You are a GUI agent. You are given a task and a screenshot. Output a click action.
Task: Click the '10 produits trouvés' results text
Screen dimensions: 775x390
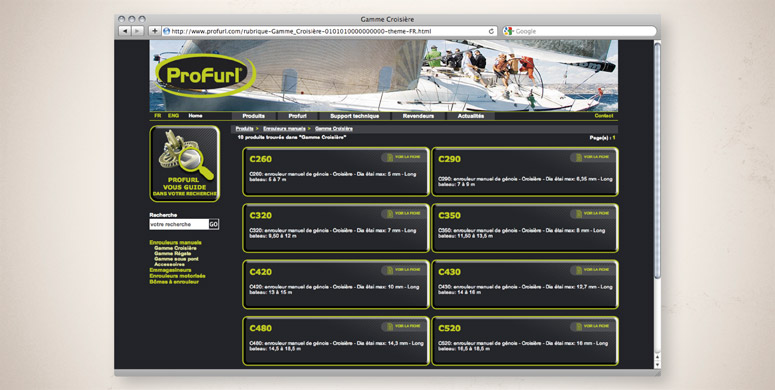click(292, 137)
